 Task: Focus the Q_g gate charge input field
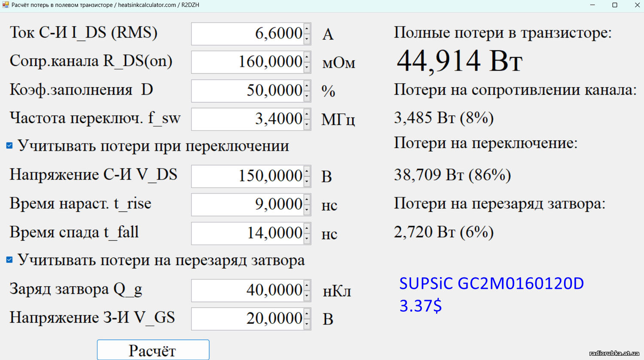[247, 290]
